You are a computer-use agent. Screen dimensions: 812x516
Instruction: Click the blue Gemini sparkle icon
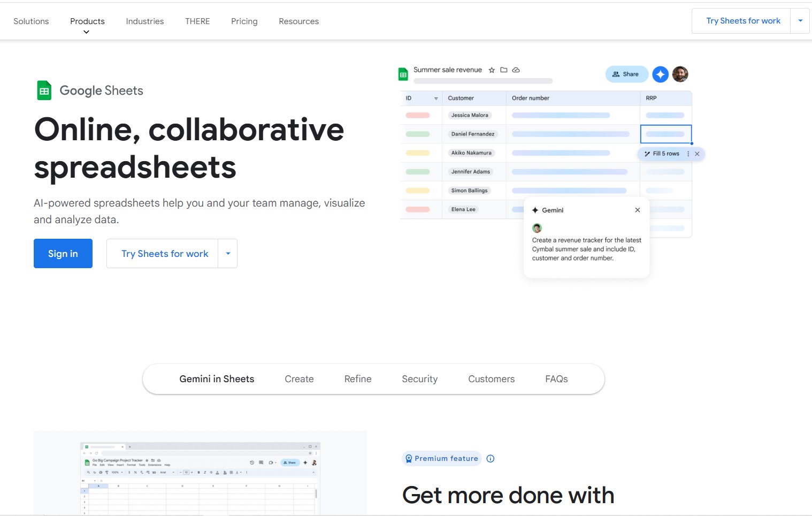pos(661,74)
